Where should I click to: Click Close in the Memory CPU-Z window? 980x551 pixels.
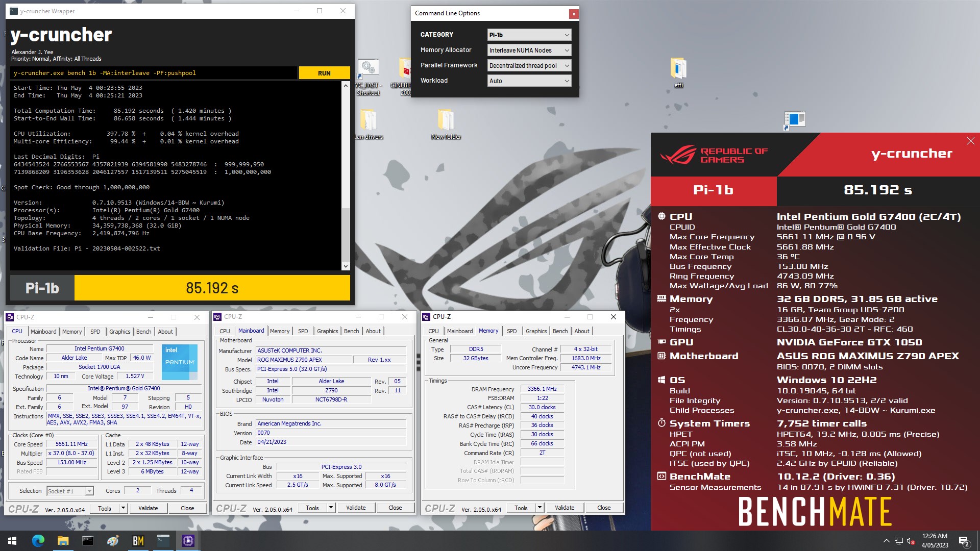pyautogui.click(x=604, y=508)
